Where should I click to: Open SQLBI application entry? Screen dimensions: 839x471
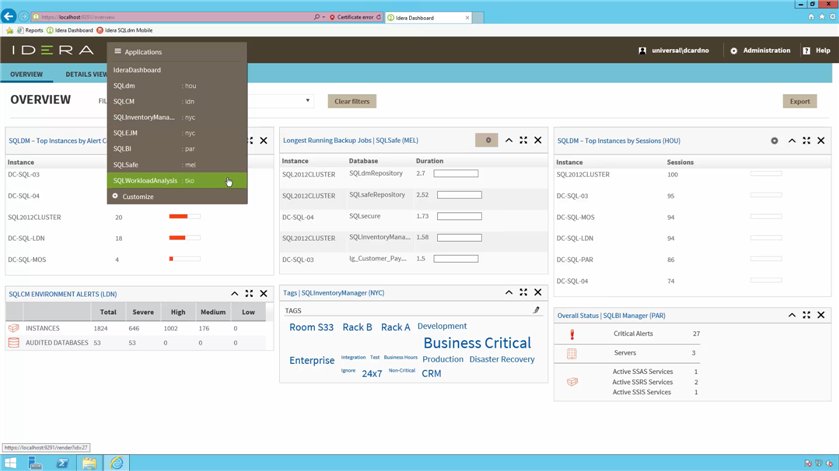pyautogui.click(x=177, y=149)
